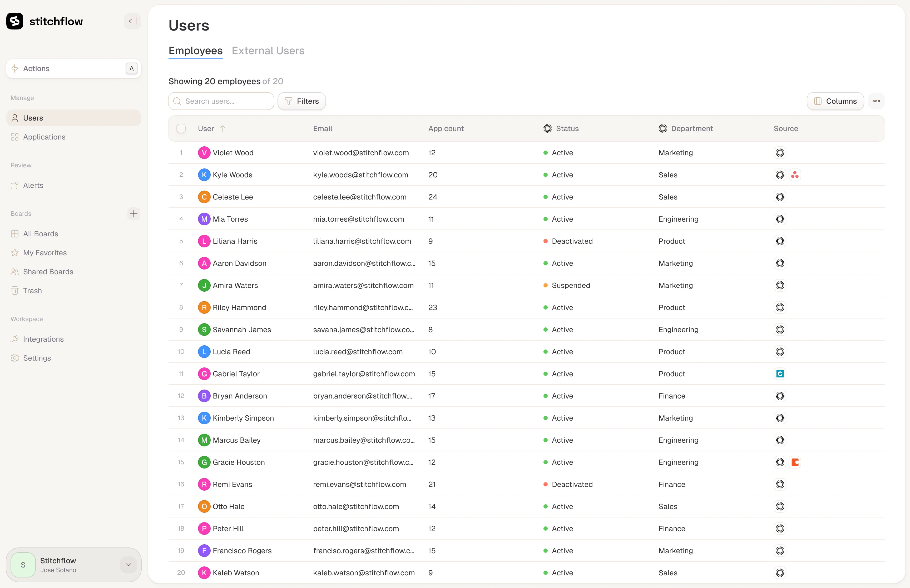Open Alerts in the sidebar
910x588 pixels.
point(74,186)
